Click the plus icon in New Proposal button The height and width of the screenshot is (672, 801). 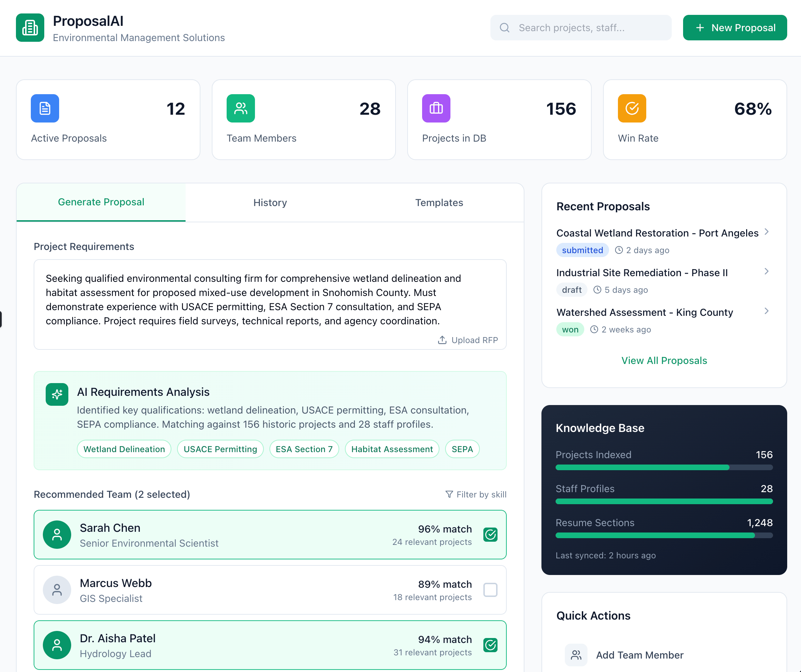pos(700,28)
